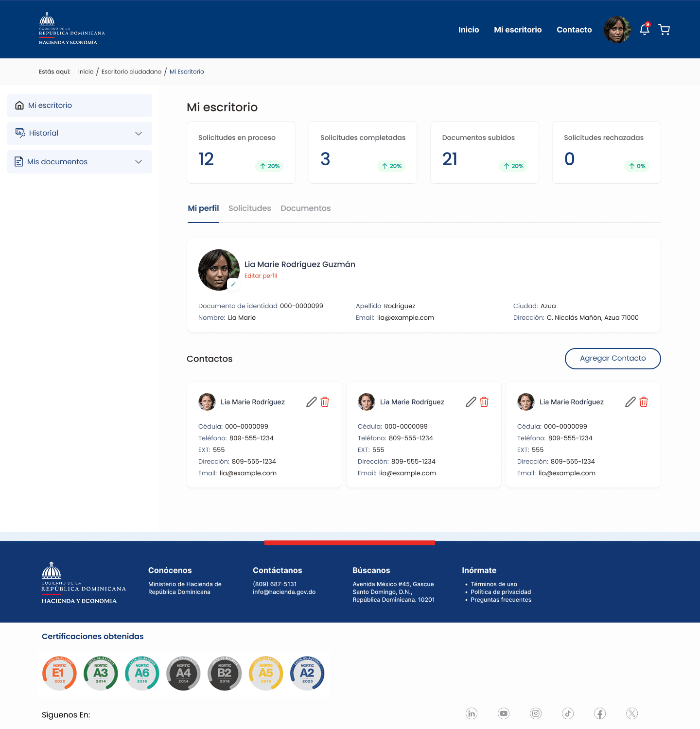Image resolution: width=700 pixels, height=729 pixels.
Task: Click the NORTIC B2 certification badge
Action: [x=225, y=673]
